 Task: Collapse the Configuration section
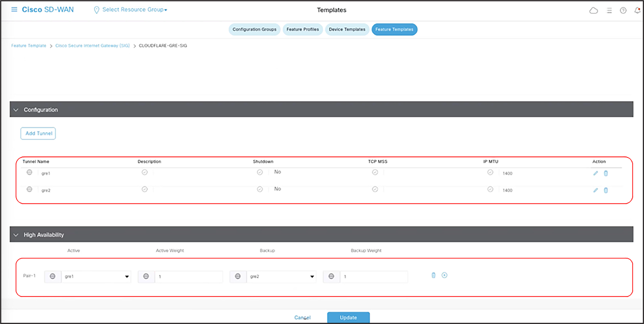coord(16,110)
